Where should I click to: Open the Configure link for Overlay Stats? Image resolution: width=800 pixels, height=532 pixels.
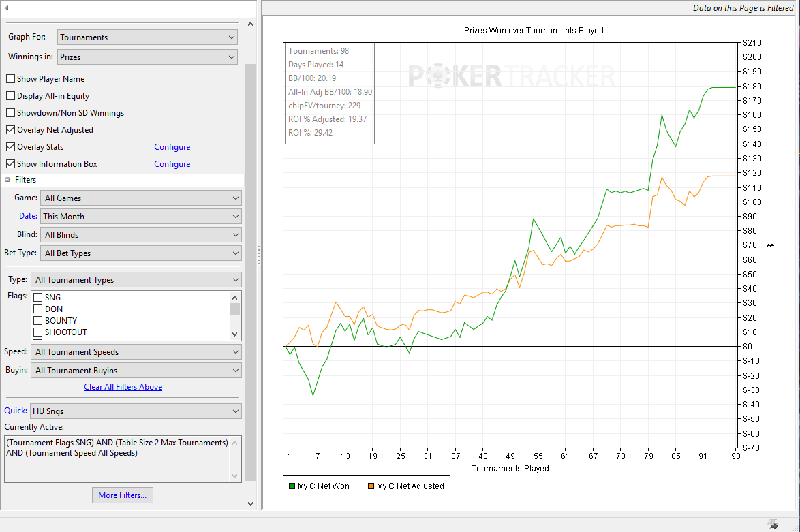(x=172, y=147)
